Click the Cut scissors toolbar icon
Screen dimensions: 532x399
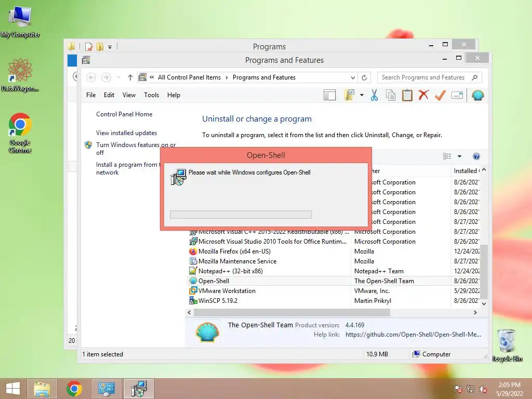[x=374, y=96]
